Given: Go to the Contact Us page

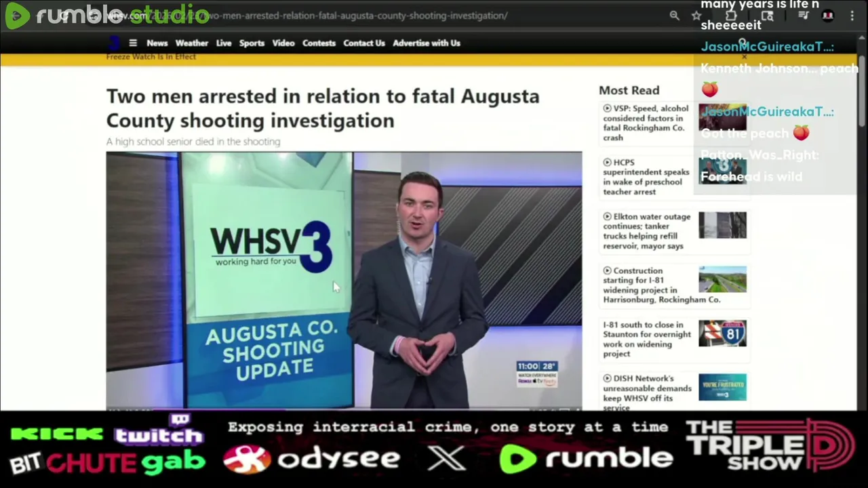Looking at the screenshot, I should 364,43.
